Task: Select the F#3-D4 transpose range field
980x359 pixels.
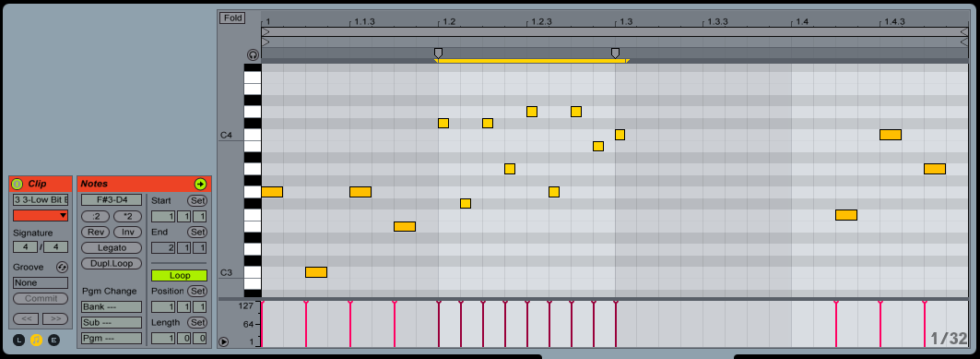Action: coord(112,200)
